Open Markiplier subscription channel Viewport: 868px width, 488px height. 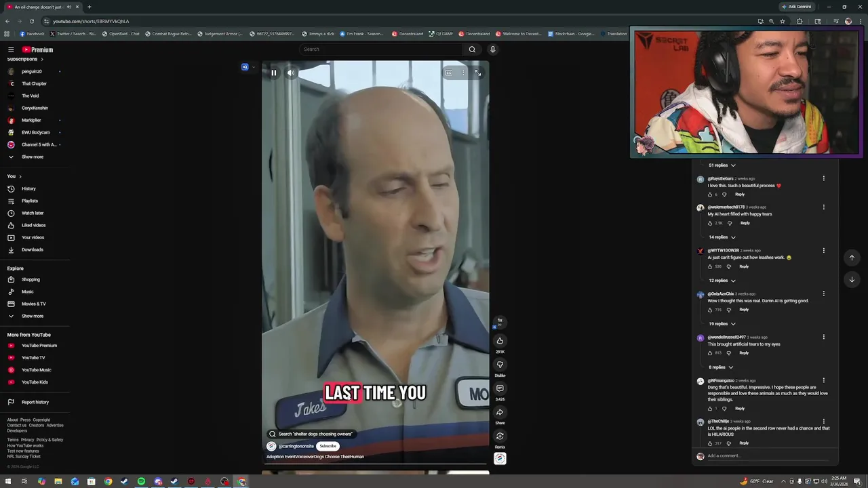tap(31, 120)
